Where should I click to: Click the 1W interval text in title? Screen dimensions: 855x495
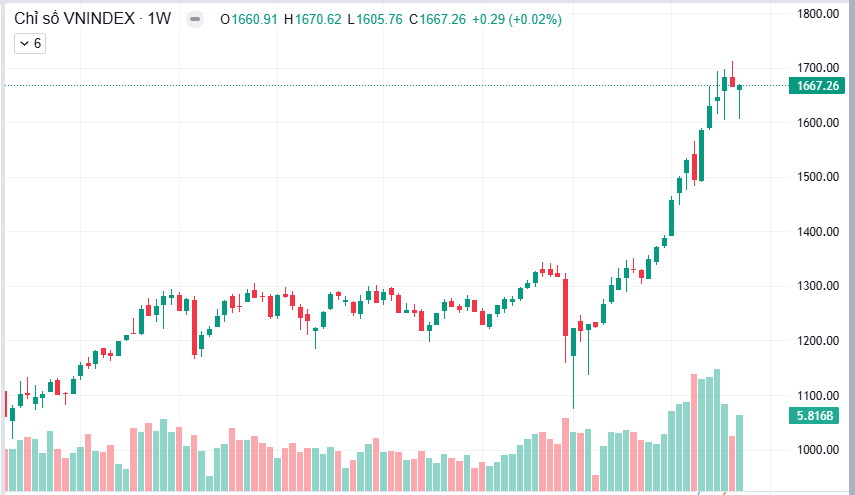pos(159,19)
